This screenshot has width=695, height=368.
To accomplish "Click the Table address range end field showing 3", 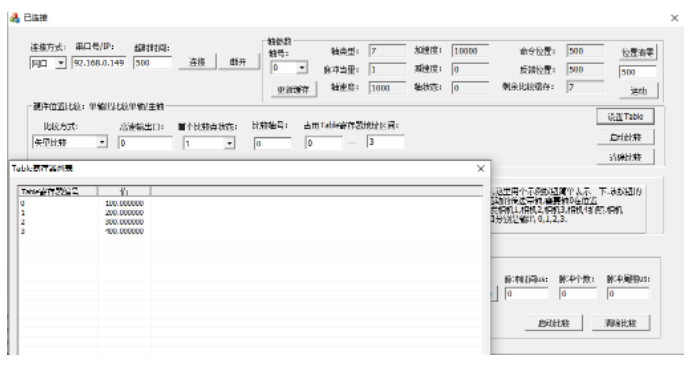I will click(385, 142).
